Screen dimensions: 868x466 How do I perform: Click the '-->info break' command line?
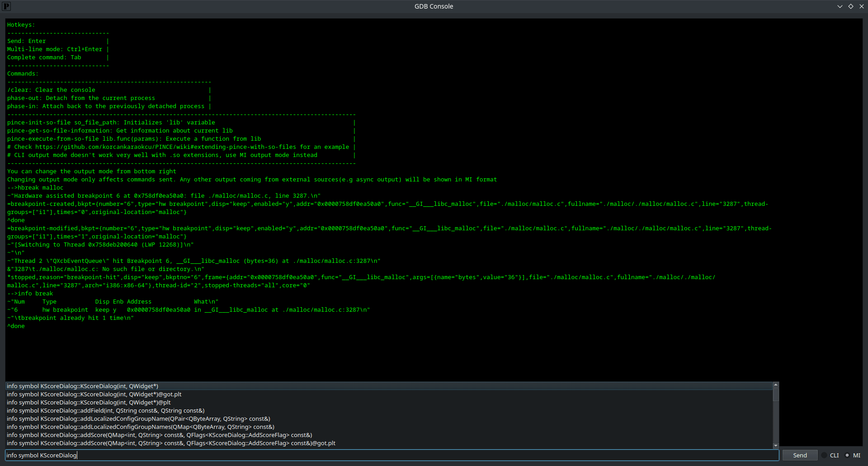point(30,294)
